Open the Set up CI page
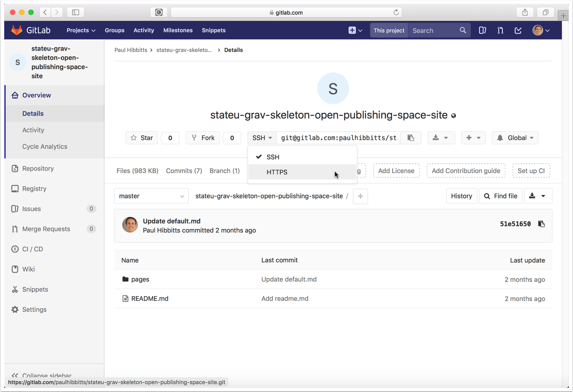This screenshot has width=573, height=392. pos(531,170)
